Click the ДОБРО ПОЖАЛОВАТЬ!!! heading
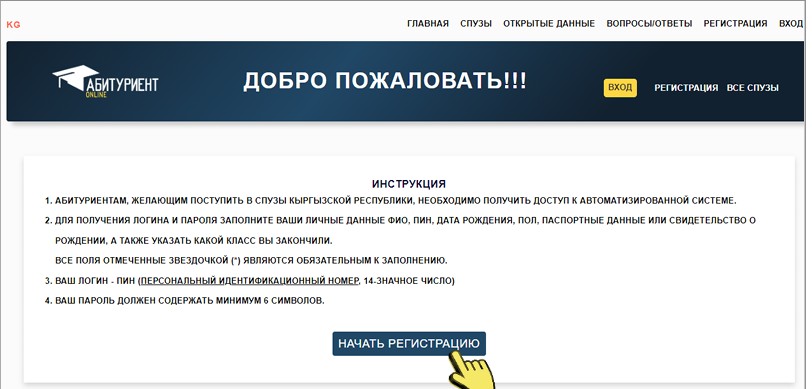812x389 pixels. pyautogui.click(x=385, y=81)
